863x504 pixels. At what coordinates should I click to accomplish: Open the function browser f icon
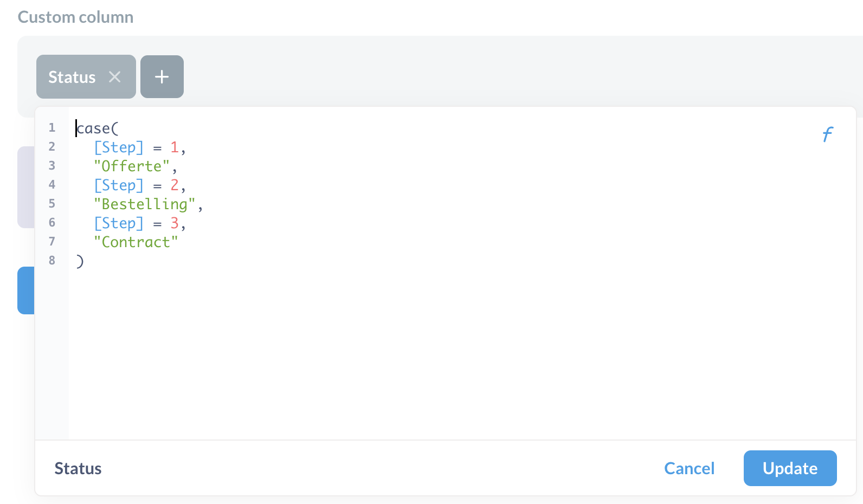coord(827,134)
